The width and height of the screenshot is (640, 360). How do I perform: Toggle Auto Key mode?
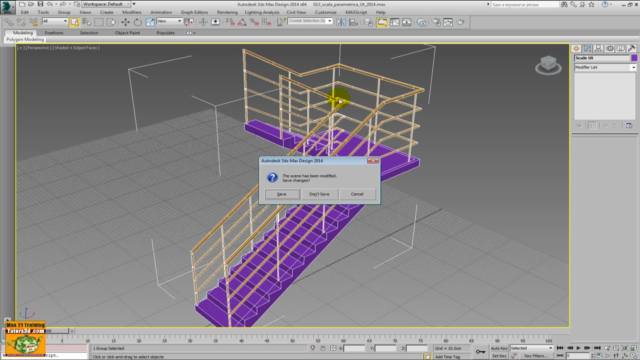[499, 348]
